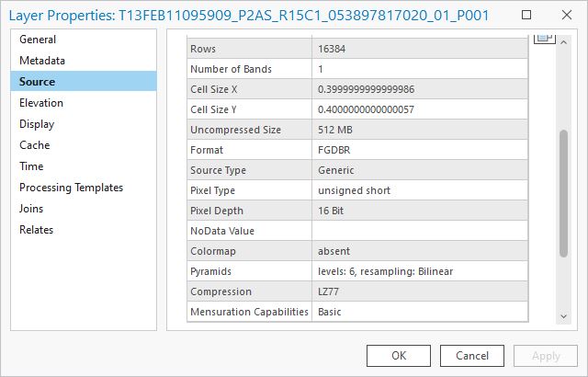Select the Compression LZ77 value
The image size is (588, 377).
tap(420, 291)
